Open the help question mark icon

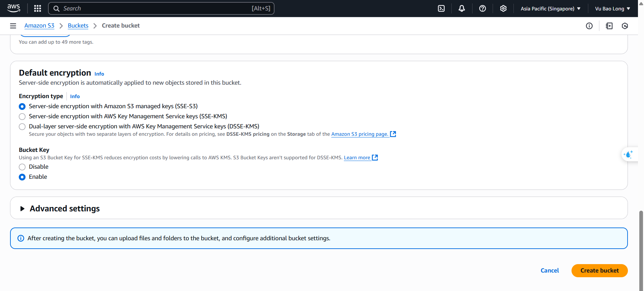pyautogui.click(x=483, y=8)
